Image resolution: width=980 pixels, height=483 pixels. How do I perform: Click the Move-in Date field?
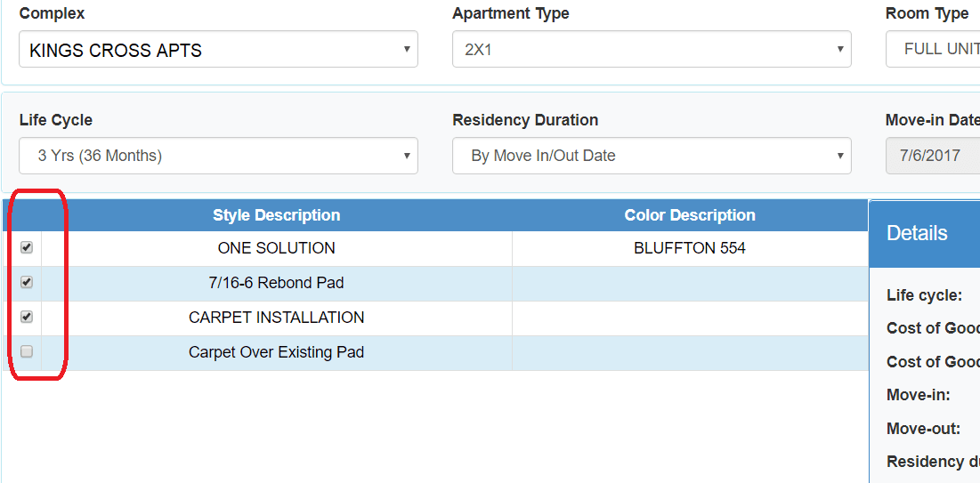933,156
